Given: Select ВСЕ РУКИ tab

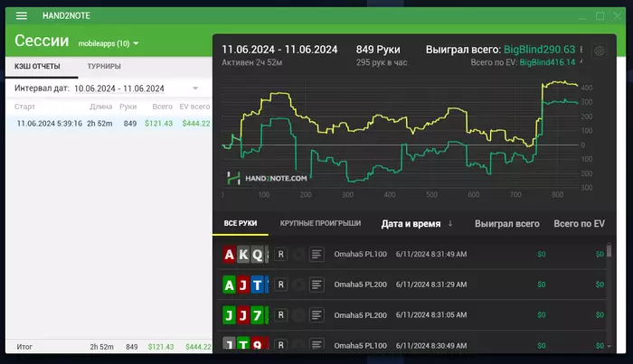Looking at the screenshot, I should coord(241,223).
